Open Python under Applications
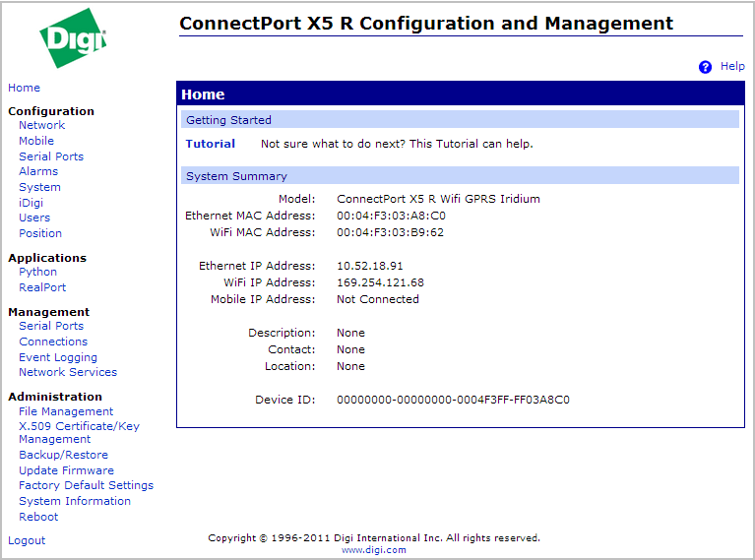This screenshot has width=755, height=560. point(37,272)
